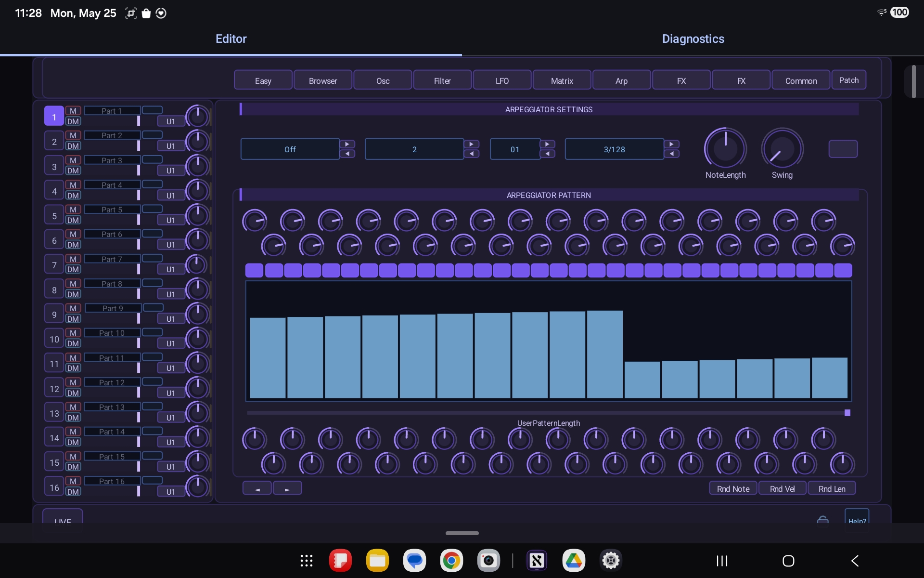
Task: Click the Part 4 volume knob
Action: (x=198, y=191)
